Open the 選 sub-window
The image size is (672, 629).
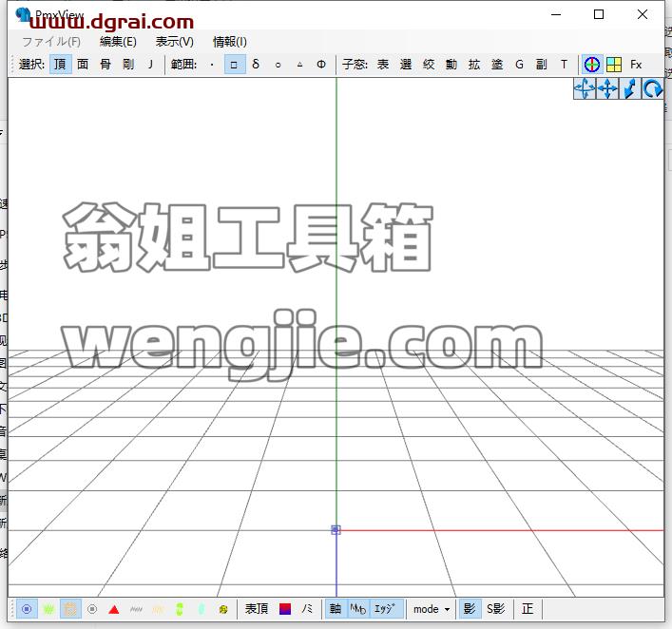click(x=406, y=65)
